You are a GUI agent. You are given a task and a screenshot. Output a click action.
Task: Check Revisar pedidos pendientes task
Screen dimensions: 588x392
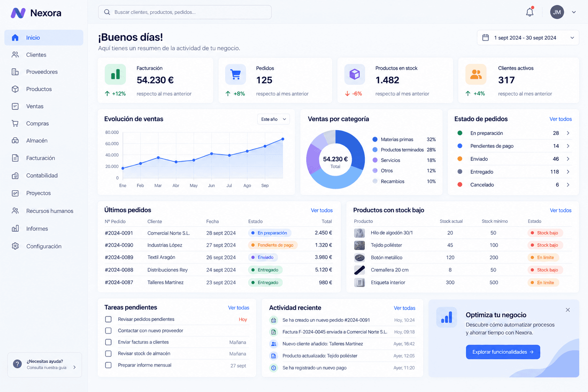108,319
